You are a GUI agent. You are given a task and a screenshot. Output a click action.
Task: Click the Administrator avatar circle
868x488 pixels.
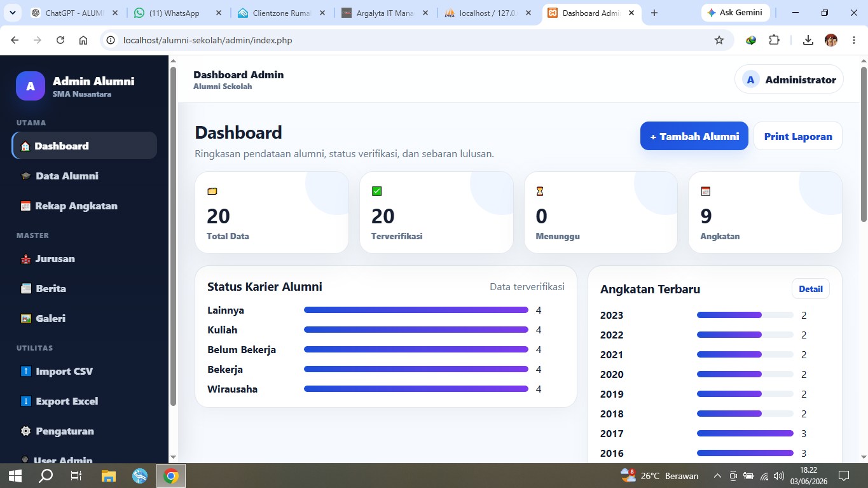[751, 80]
